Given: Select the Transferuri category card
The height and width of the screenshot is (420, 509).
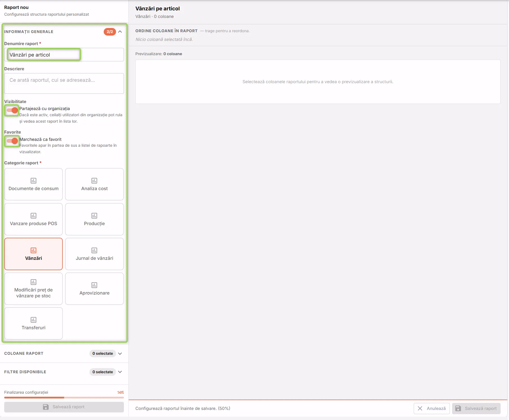Looking at the screenshot, I should pyautogui.click(x=33, y=323).
